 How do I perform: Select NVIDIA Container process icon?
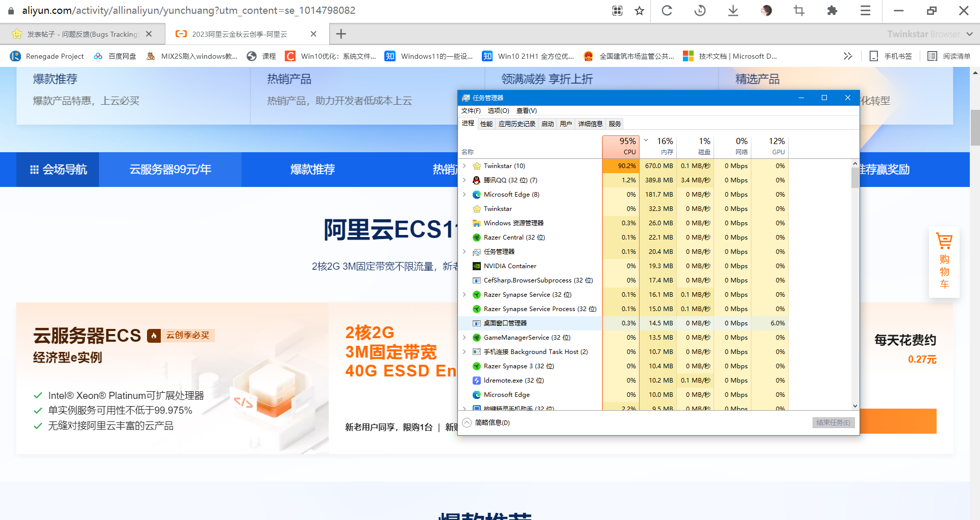(x=477, y=266)
